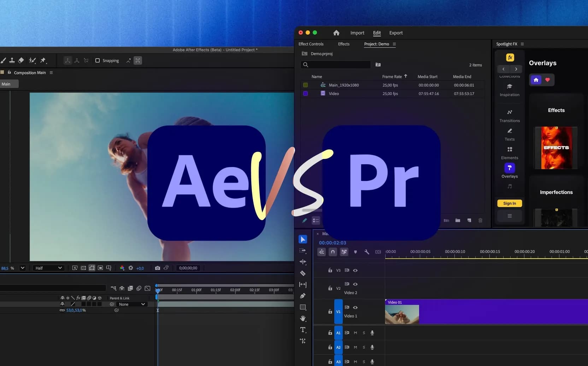
Task: Select the Eraser tool in After Effects
Action: tap(21, 60)
